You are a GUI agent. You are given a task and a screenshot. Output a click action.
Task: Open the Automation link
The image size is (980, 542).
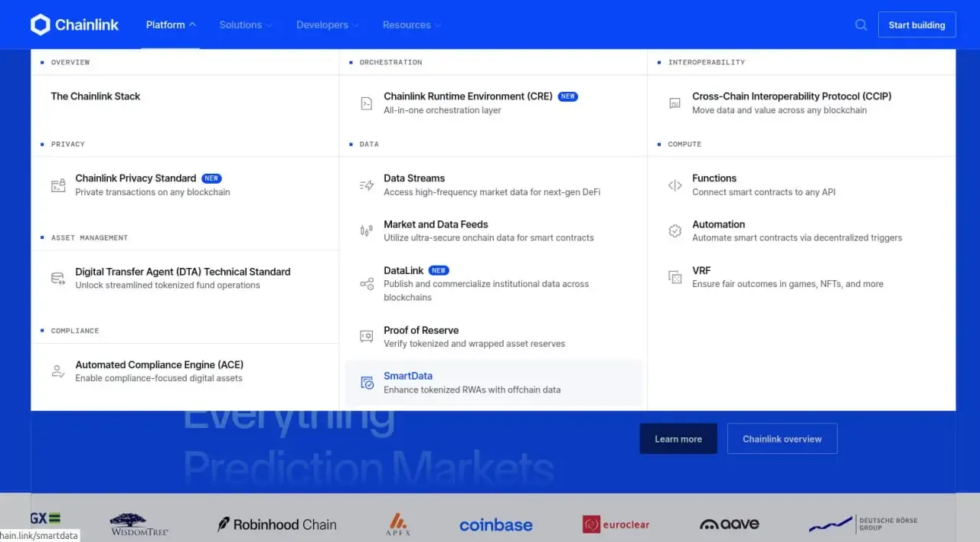[x=718, y=224]
